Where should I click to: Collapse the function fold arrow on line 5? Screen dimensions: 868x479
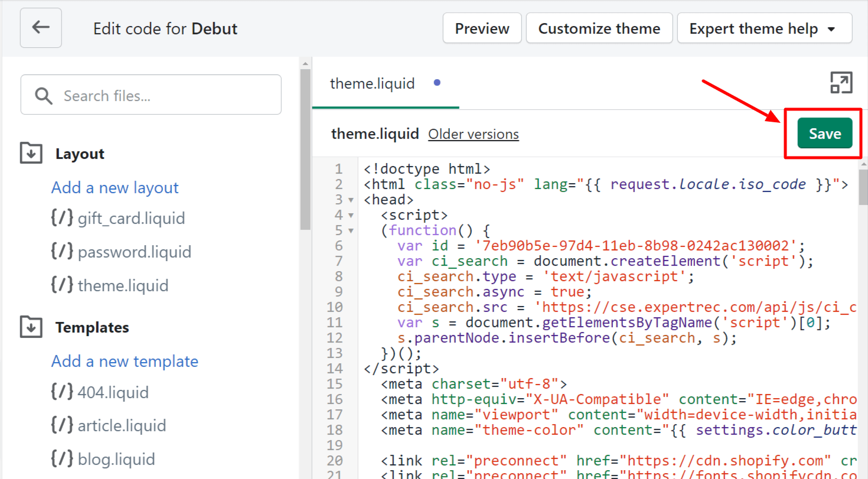(350, 230)
